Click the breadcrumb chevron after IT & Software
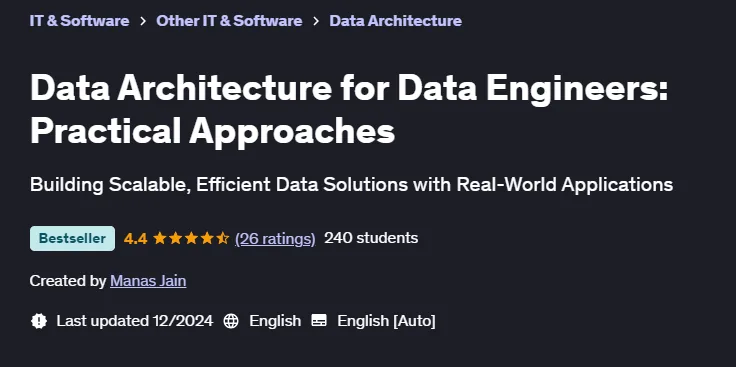This screenshot has width=736, height=367. coord(143,21)
